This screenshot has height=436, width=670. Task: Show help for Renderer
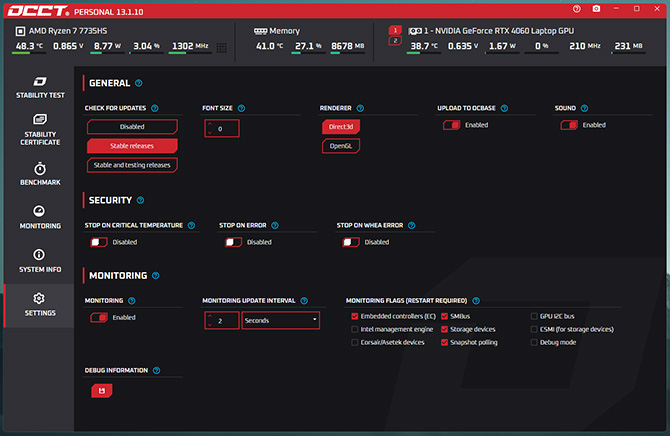(x=360, y=108)
